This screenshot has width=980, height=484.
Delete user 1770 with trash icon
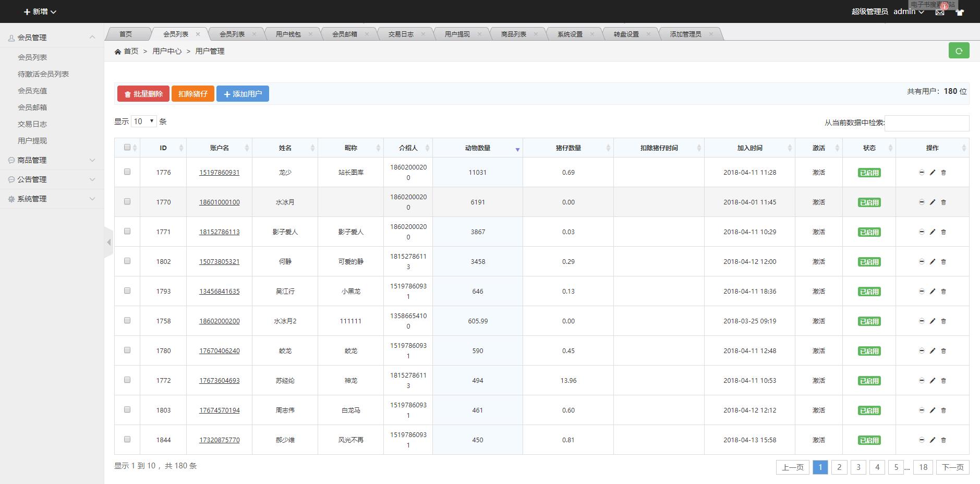tap(943, 202)
